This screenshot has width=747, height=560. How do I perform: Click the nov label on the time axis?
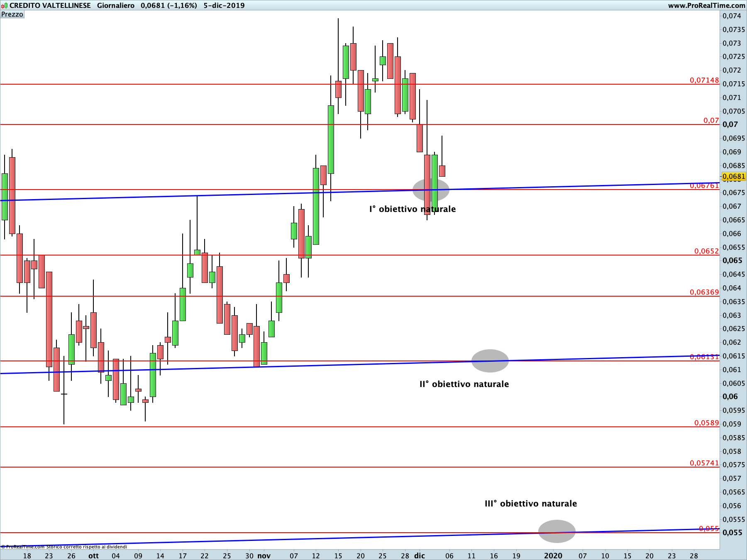click(264, 555)
